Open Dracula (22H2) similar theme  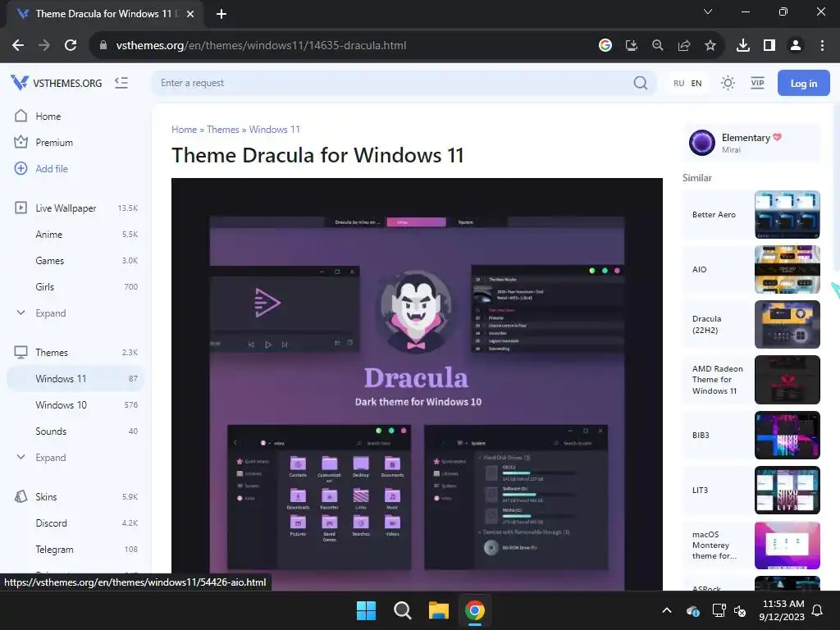pyautogui.click(x=751, y=325)
